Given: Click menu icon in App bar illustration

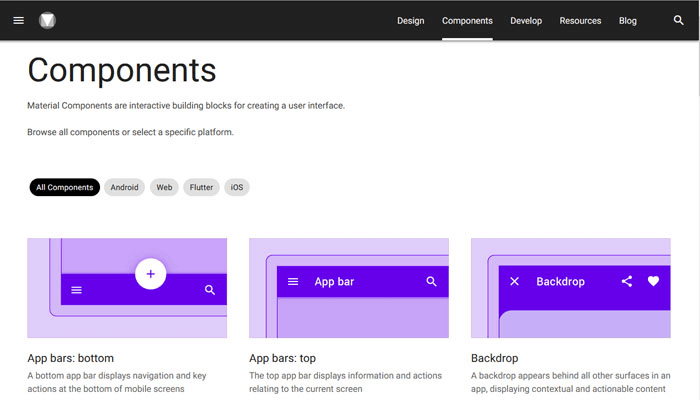Looking at the screenshot, I should pyautogui.click(x=293, y=281).
